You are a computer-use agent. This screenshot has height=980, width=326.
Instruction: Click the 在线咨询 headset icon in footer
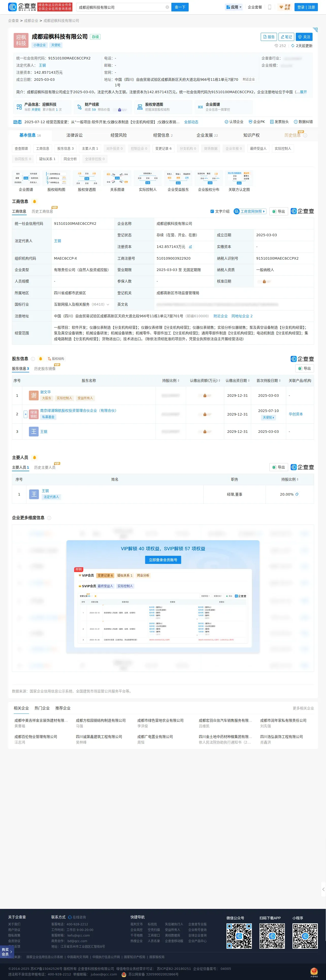pyautogui.click(x=70, y=917)
